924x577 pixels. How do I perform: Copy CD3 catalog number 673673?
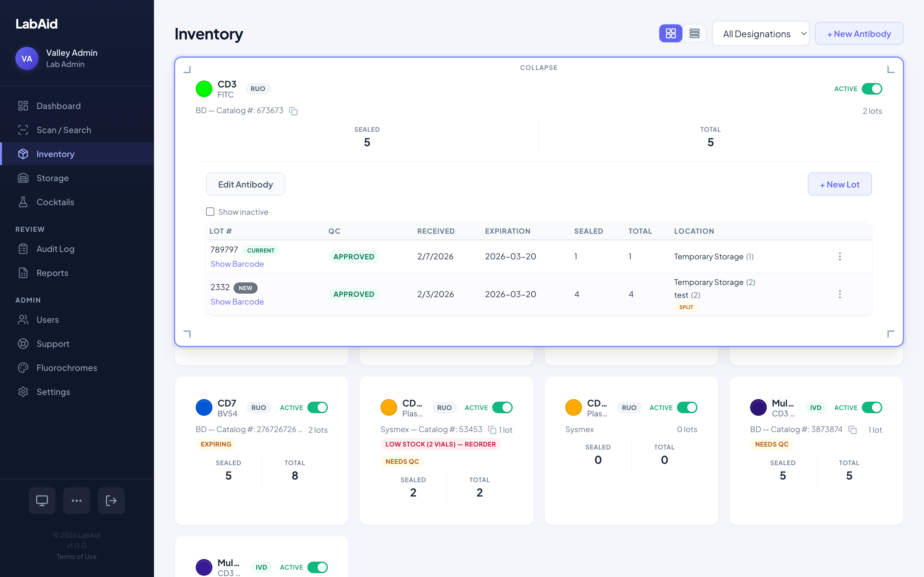tap(293, 111)
